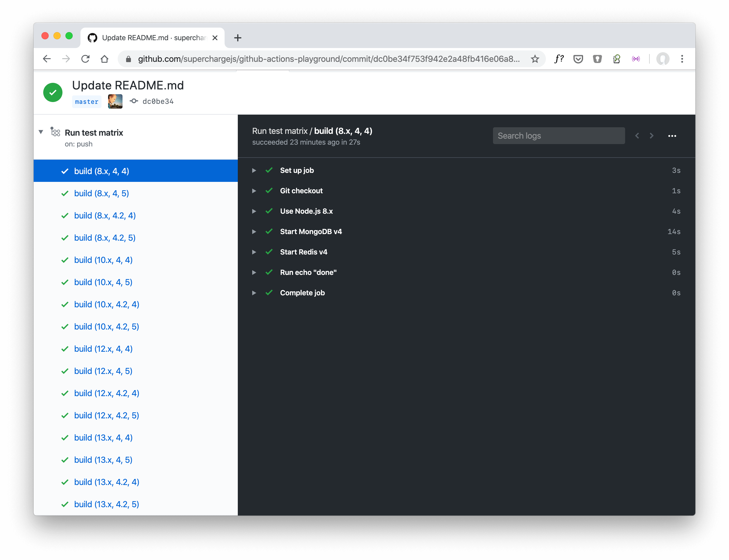Click the Search logs input field
The width and height of the screenshot is (729, 560).
click(x=558, y=136)
